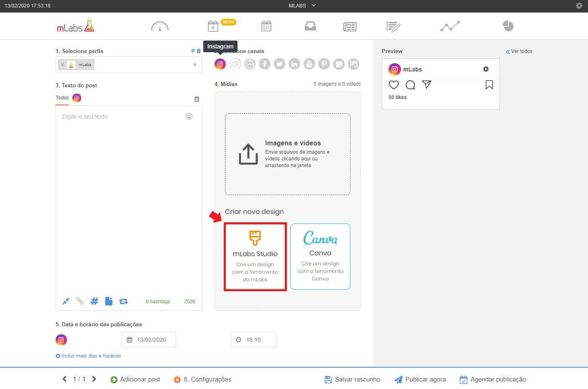Image resolution: width=588 pixels, height=389 pixels.
Task: Toggle the Instagram feed channel
Action: click(x=220, y=64)
